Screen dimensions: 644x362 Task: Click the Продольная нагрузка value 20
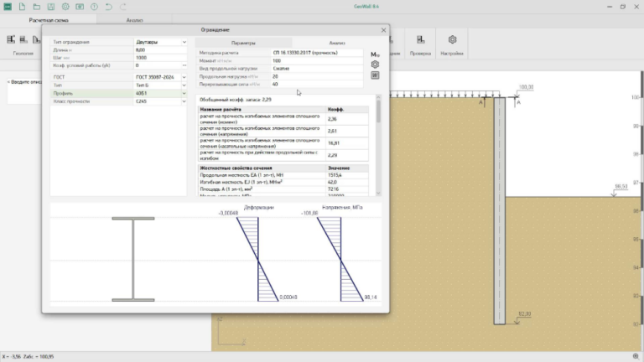click(x=317, y=76)
